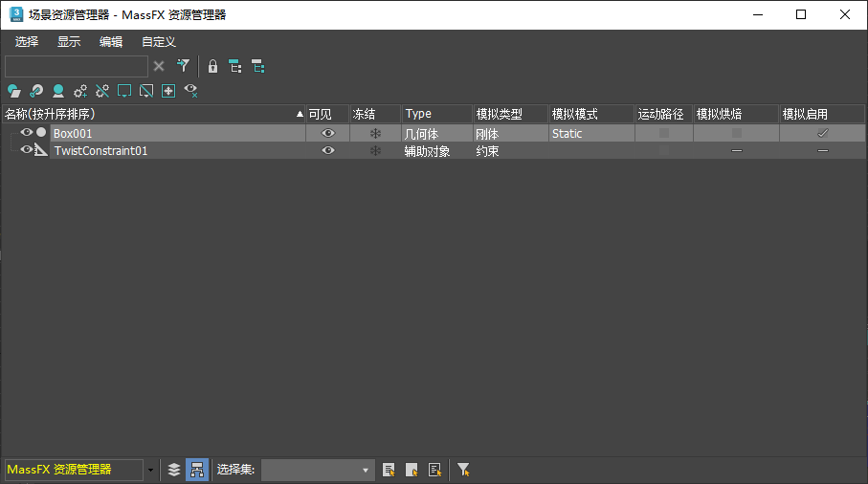Toggle the lock cell editing padlock icon

coord(212,66)
